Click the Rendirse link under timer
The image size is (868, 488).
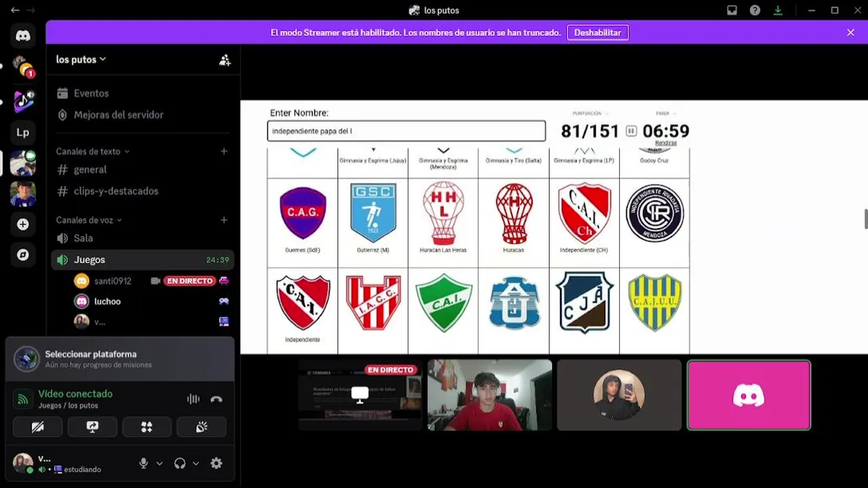coord(666,143)
